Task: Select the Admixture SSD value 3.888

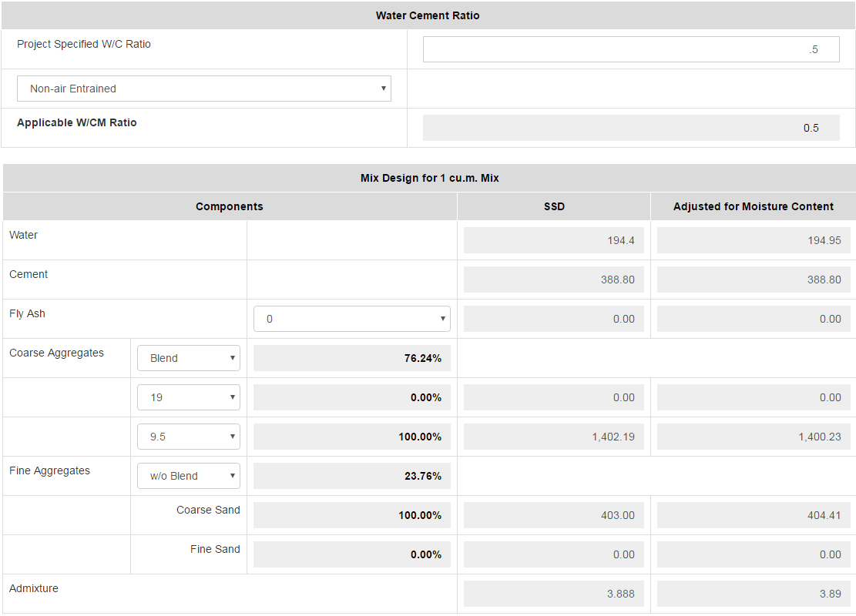Action: point(554,594)
